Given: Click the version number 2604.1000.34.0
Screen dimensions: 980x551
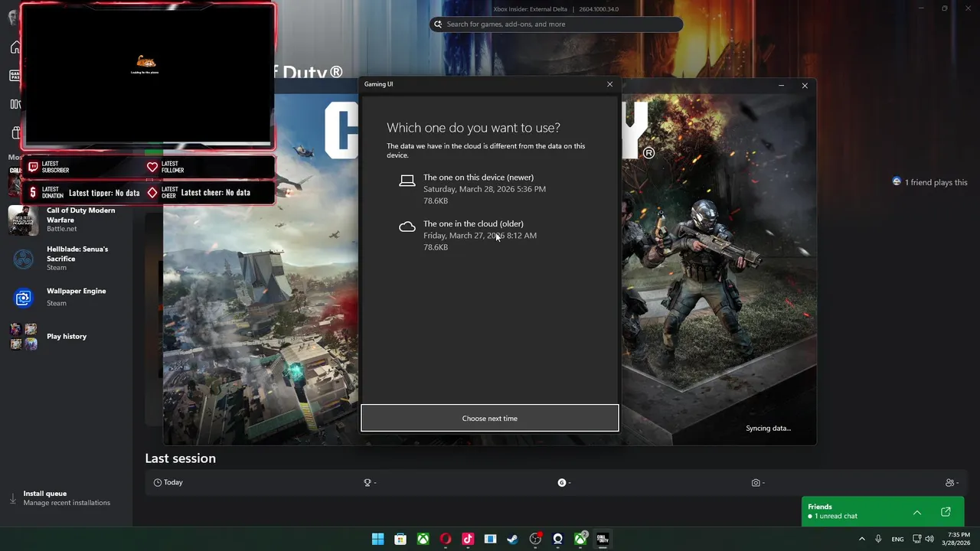Looking at the screenshot, I should (599, 9).
